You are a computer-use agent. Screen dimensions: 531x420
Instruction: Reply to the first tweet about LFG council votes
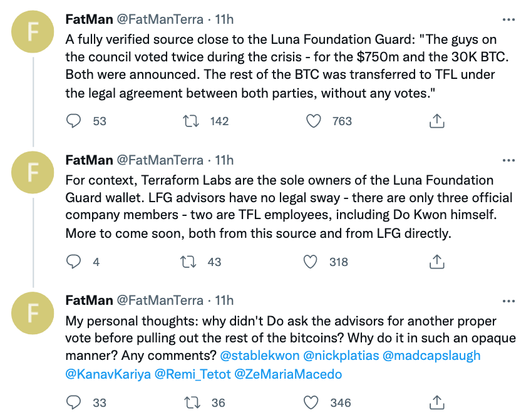pos(73,121)
